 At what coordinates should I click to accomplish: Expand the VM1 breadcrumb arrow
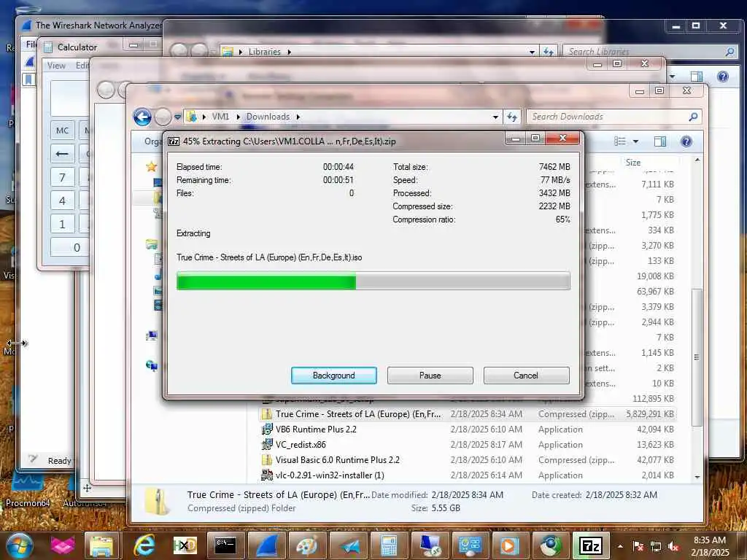(239, 117)
